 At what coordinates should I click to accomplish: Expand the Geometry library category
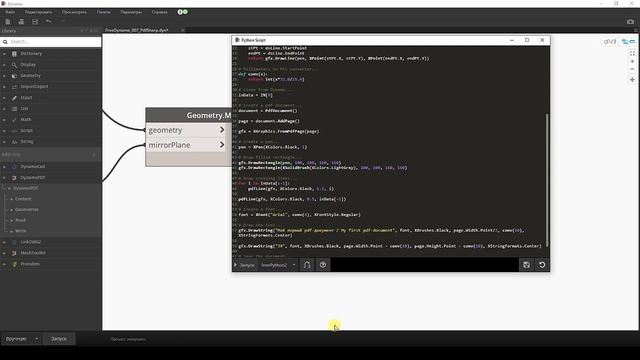[x=4, y=76]
